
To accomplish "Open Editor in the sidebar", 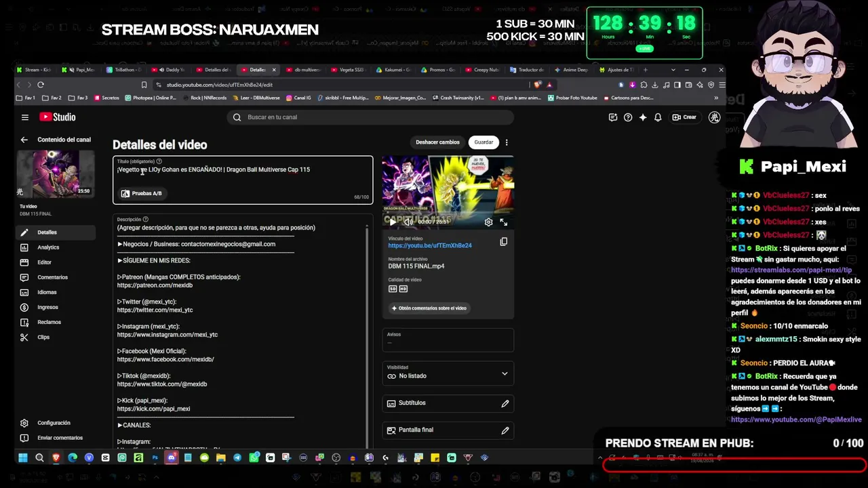I will (56, 262).
